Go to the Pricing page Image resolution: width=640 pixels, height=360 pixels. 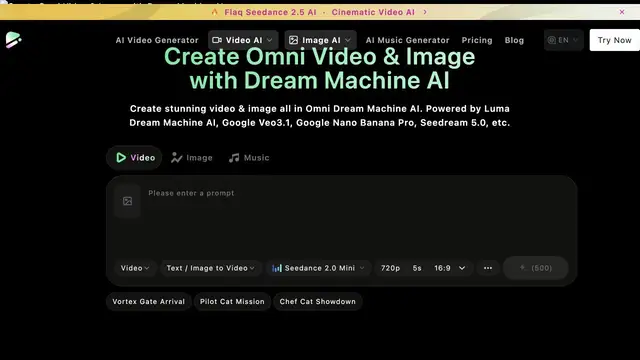pos(477,40)
